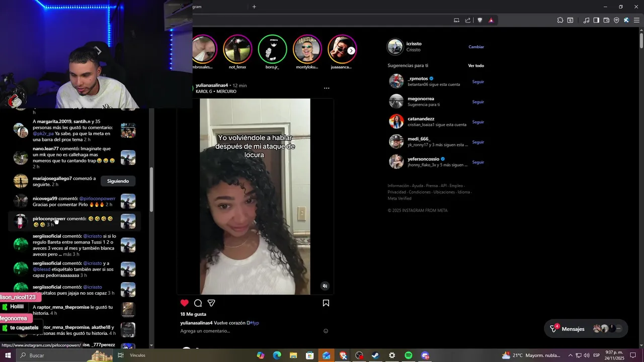Viewport: 644px width, 362px height.
Task: Open Brave VPN shield icon
Action: click(x=616, y=20)
